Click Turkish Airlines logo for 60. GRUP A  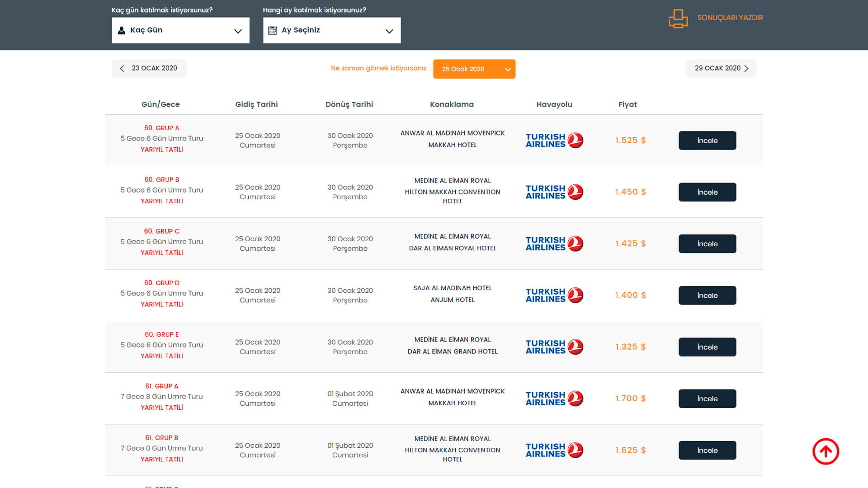pos(554,140)
